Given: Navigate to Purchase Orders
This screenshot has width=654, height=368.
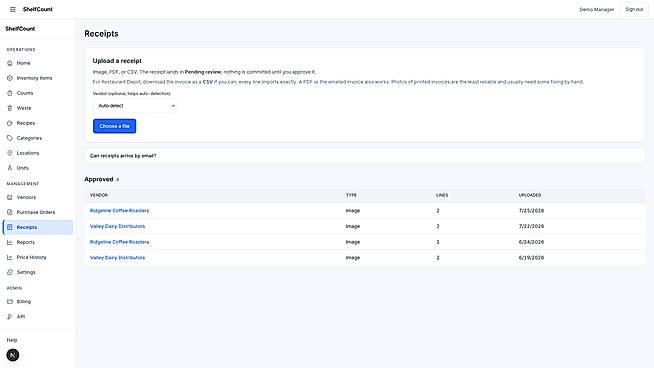Looking at the screenshot, I should tap(38, 212).
